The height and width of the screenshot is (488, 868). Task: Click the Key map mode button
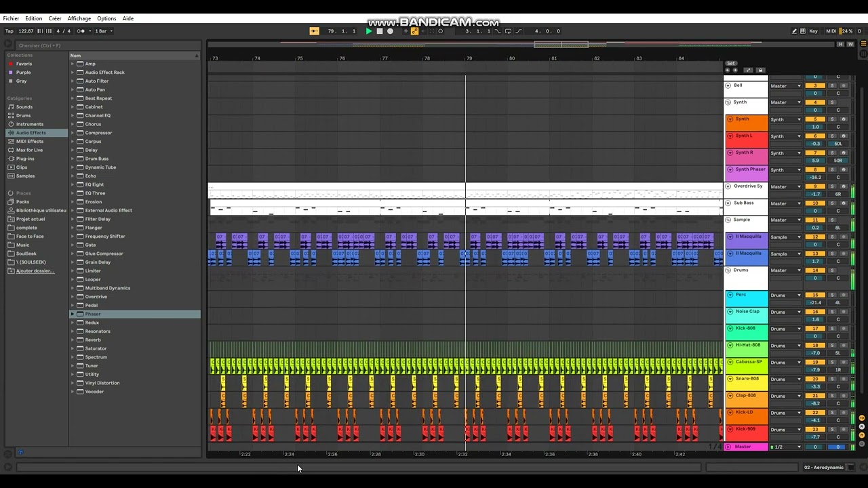click(x=813, y=31)
